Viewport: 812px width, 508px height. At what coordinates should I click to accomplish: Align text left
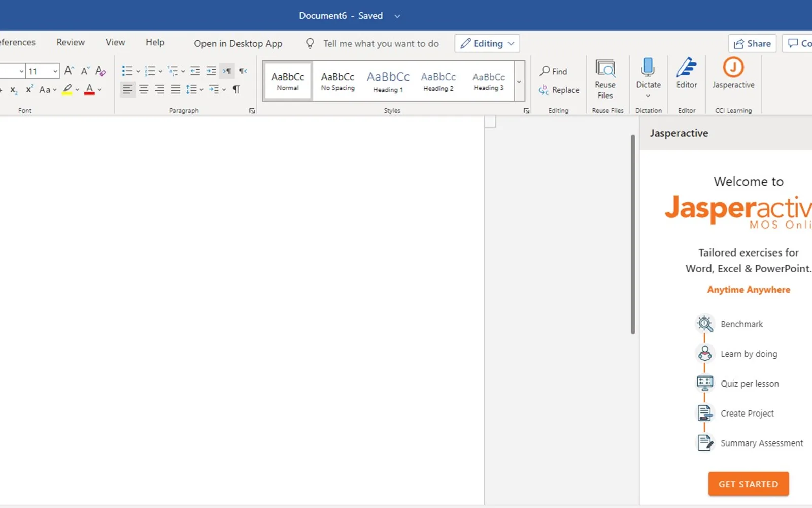[127, 90]
